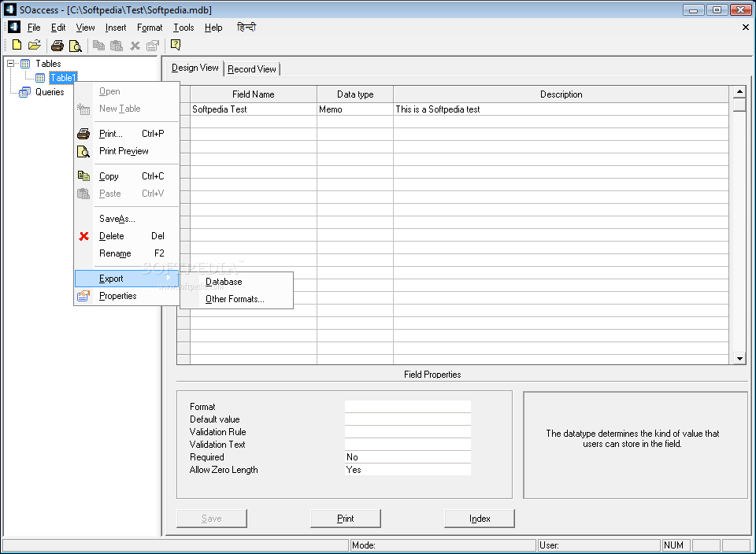This screenshot has height=554, width=756.
Task: Click the Allow Zero Length field showing Yes
Action: (x=408, y=469)
